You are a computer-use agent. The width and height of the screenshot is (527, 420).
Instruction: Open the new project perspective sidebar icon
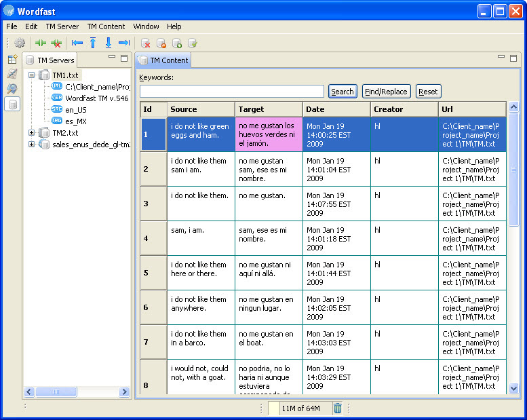12,60
